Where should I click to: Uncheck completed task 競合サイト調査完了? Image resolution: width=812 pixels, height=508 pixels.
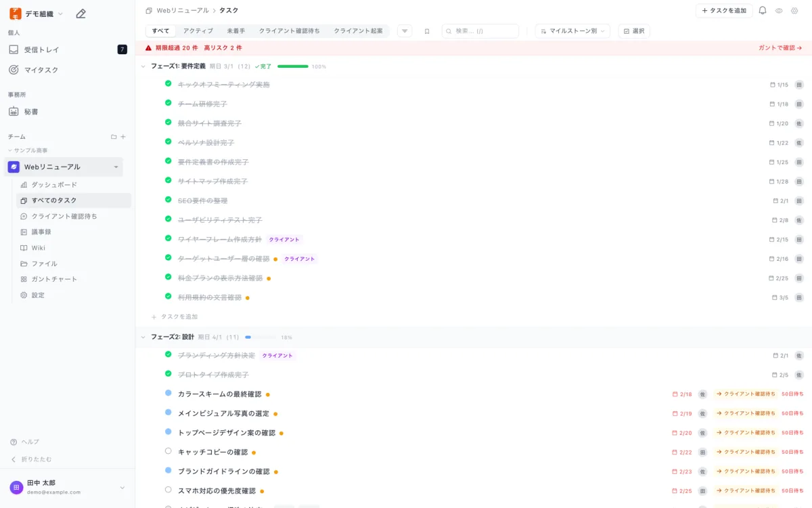168,123
